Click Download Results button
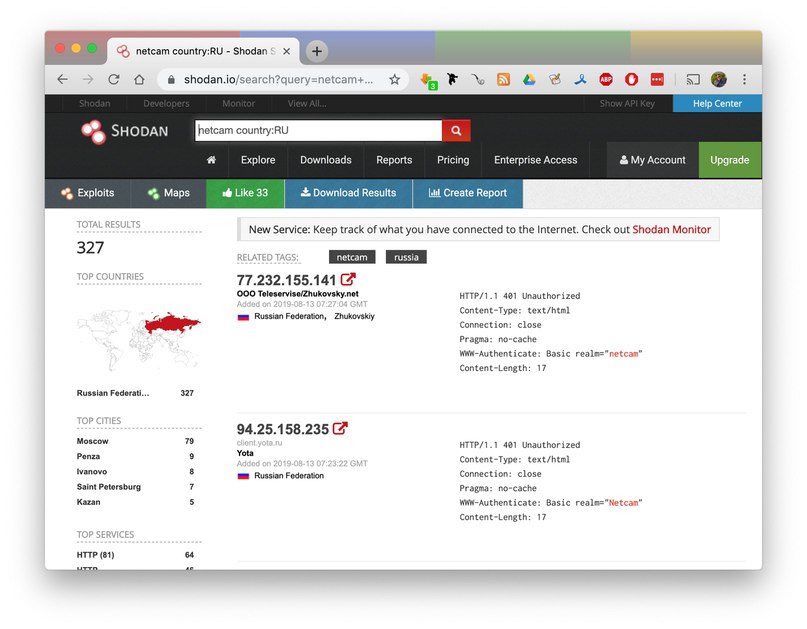 348,193
